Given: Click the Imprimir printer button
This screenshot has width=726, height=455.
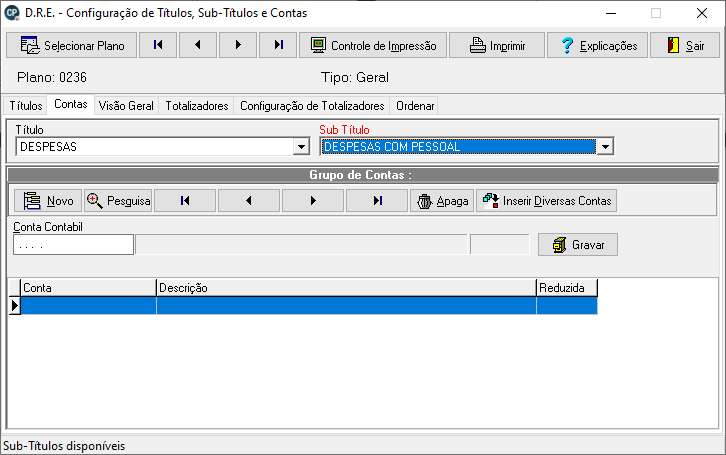Looking at the screenshot, I should 497,45.
